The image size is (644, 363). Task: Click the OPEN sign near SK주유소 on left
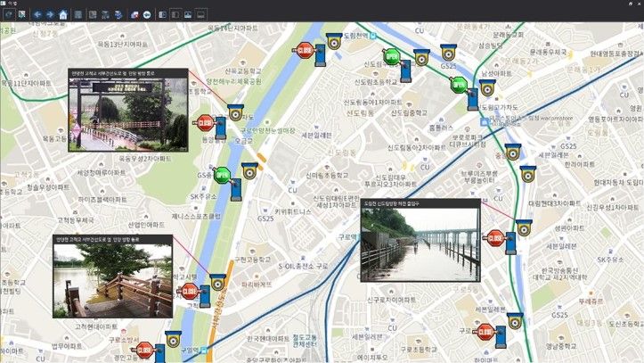coord(222,176)
